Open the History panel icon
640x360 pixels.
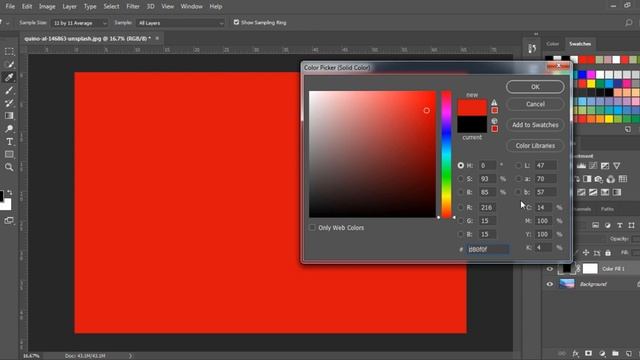pos(532,49)
